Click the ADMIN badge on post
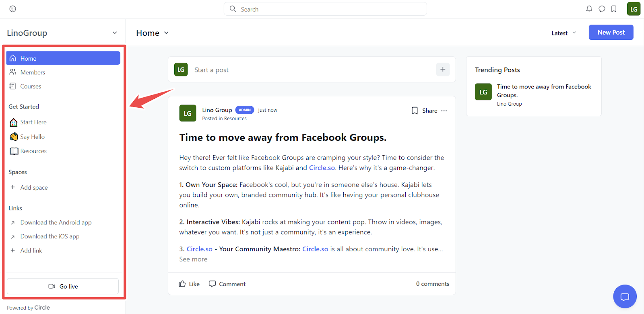Image resolution: width=644 pixels, height=314 pixels. point(244,110)
